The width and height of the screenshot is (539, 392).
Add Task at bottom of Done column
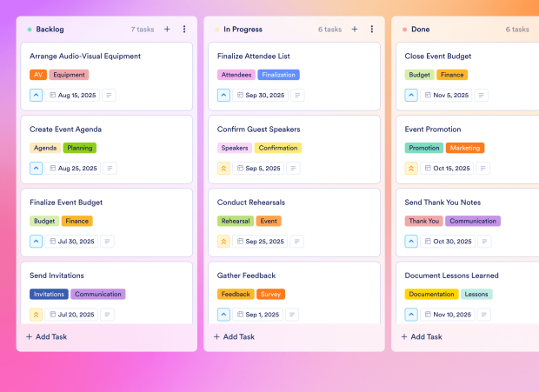[x=423, y=336]
